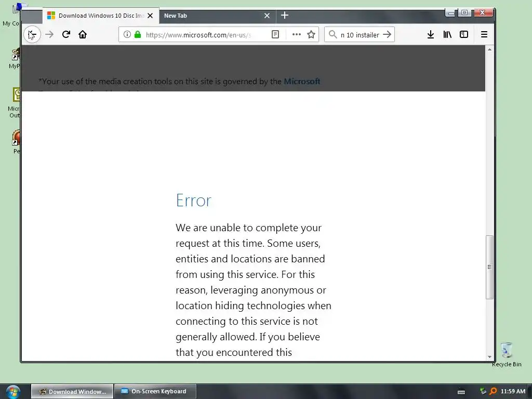Open the Recycle Bin desktop icon
Image resolution: width=532 pixels, height=399 pixels.
[x=507, y=355]
